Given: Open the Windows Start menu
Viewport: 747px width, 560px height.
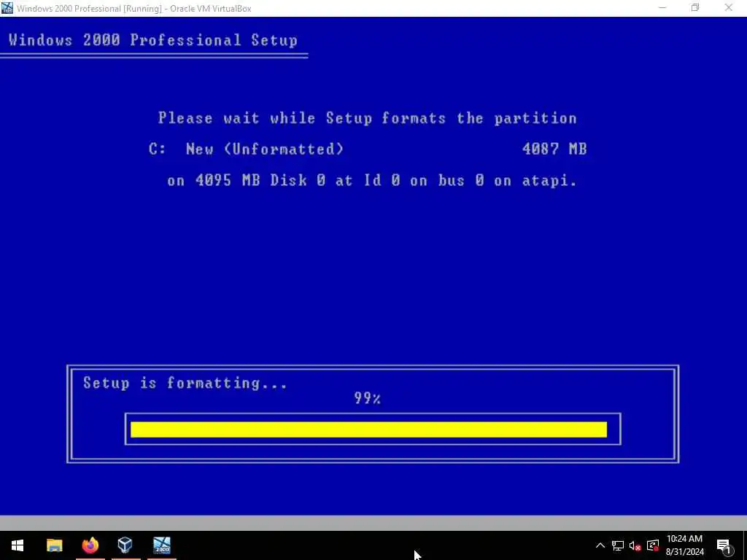Looking at the screenshot, I should pos(18,545).
